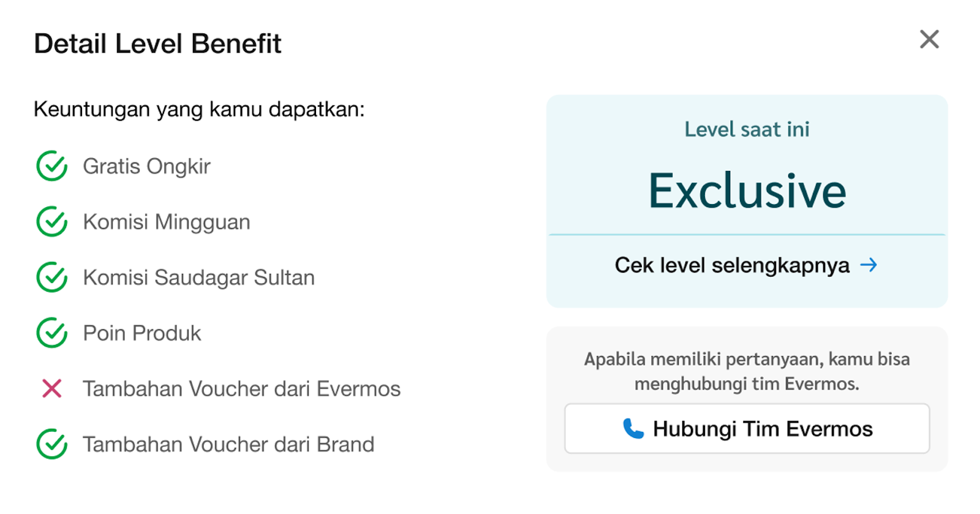The height and width of the screenshot is (514, 980).
Task: Close the Detail Level Benefit dialog
Action: coord(929,39)
